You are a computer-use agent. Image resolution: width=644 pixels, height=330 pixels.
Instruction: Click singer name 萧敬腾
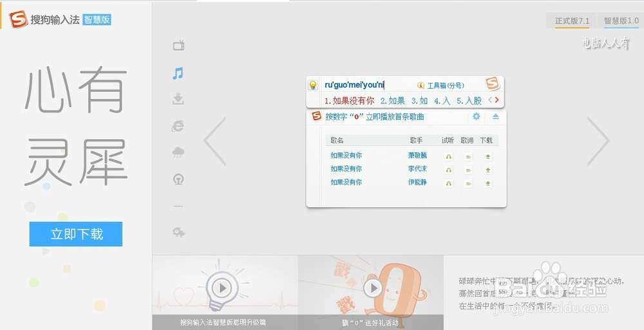tap(417, 155)
